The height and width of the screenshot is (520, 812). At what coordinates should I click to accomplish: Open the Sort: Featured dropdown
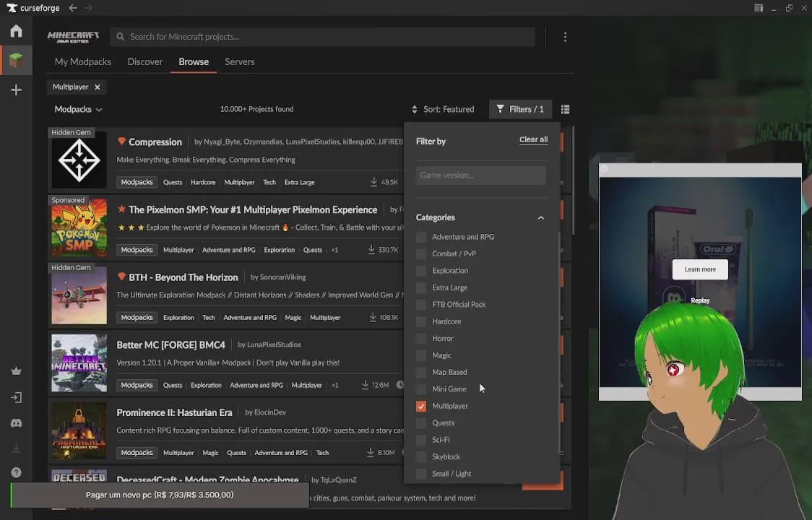[443, 109]
